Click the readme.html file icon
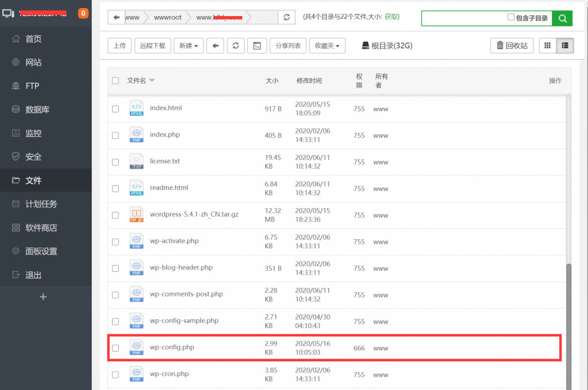 (137, 188)
